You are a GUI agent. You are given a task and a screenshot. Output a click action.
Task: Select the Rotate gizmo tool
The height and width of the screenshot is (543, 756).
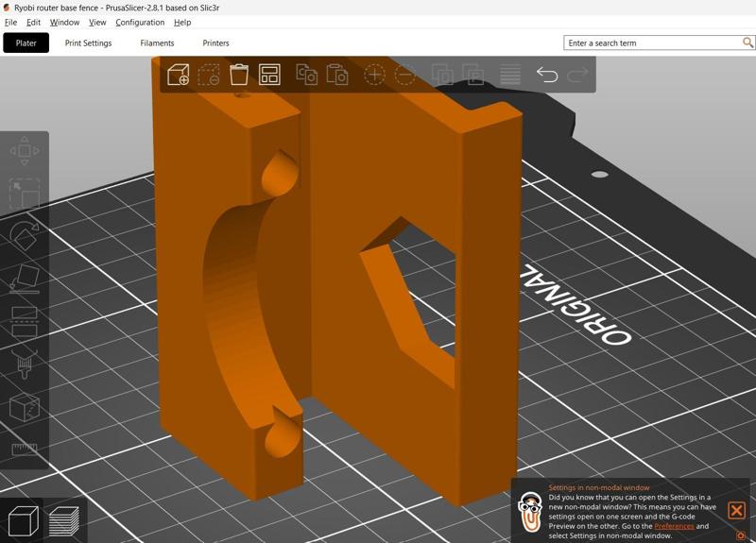click(24, 236)
